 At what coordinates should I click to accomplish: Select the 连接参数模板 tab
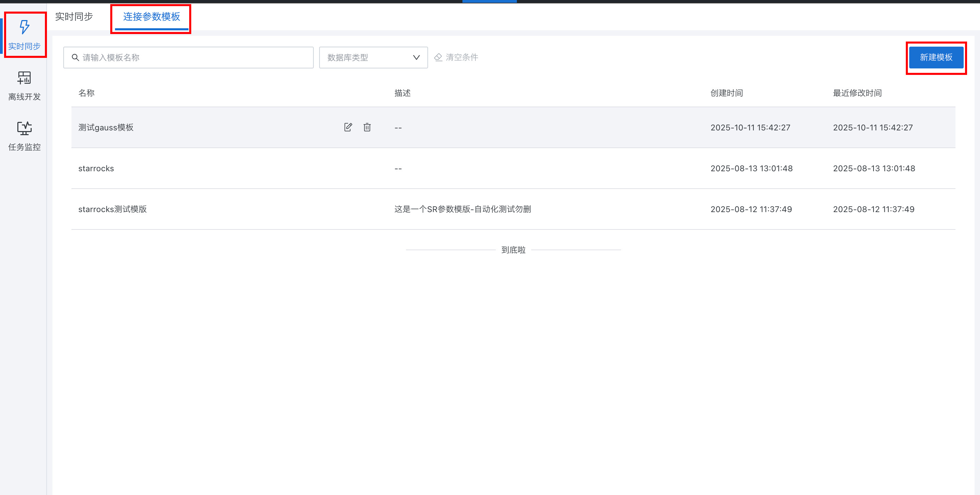click(151, 17)
